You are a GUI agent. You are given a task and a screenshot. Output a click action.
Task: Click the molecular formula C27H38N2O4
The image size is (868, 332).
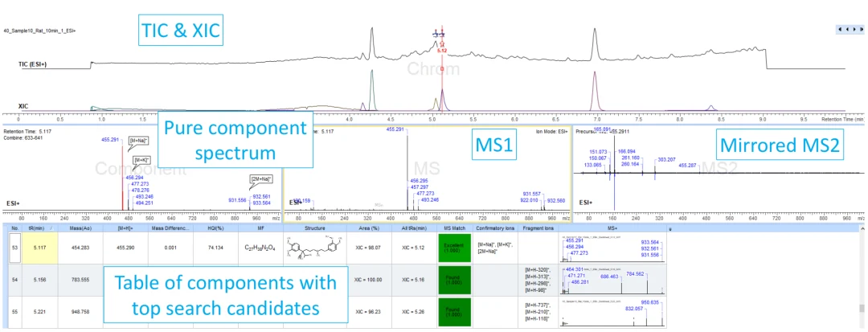[260, 248]
